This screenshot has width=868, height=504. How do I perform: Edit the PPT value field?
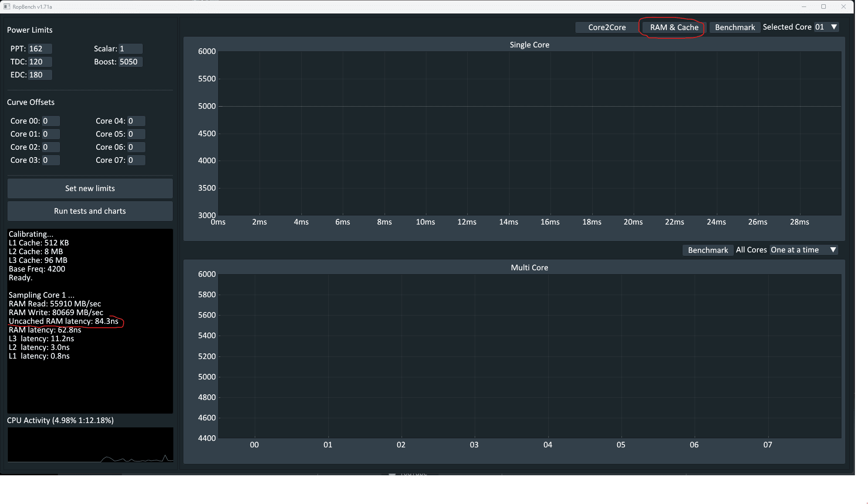[x=40, y=49]
